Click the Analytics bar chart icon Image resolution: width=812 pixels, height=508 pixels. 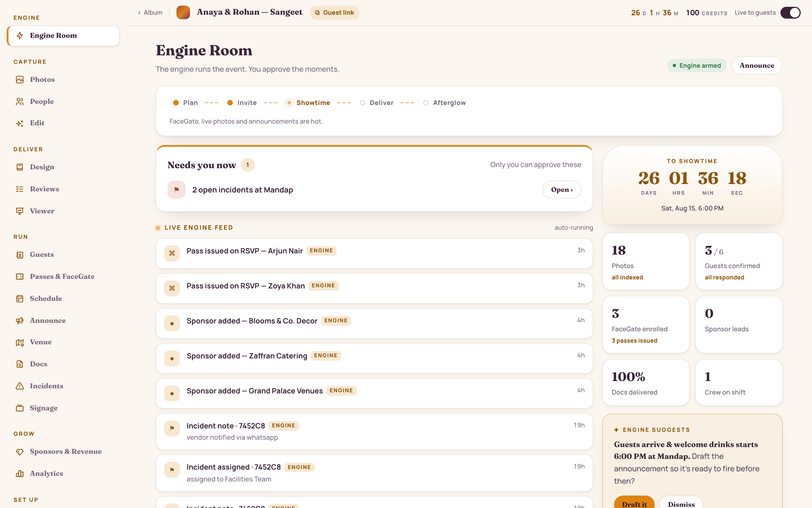(20, 474)
